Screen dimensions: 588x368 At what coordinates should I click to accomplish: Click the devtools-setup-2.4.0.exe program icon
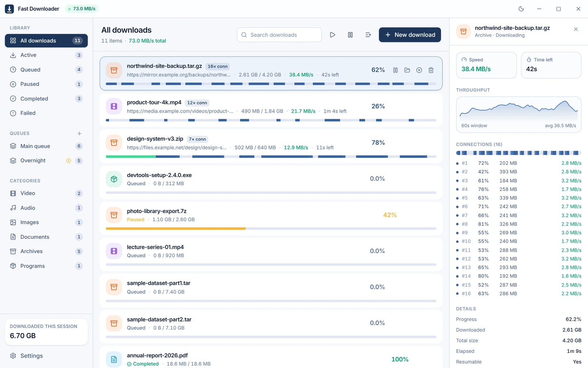114,179
